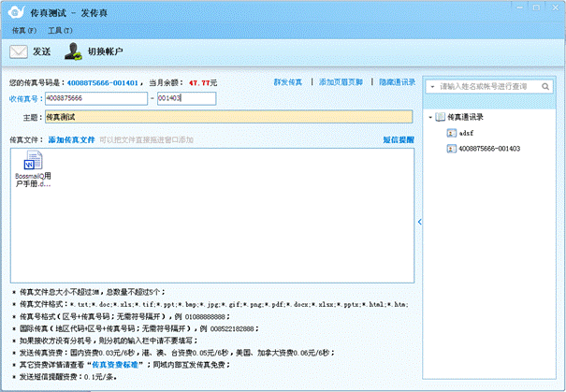Click the 添加传真文件 link

71,139
